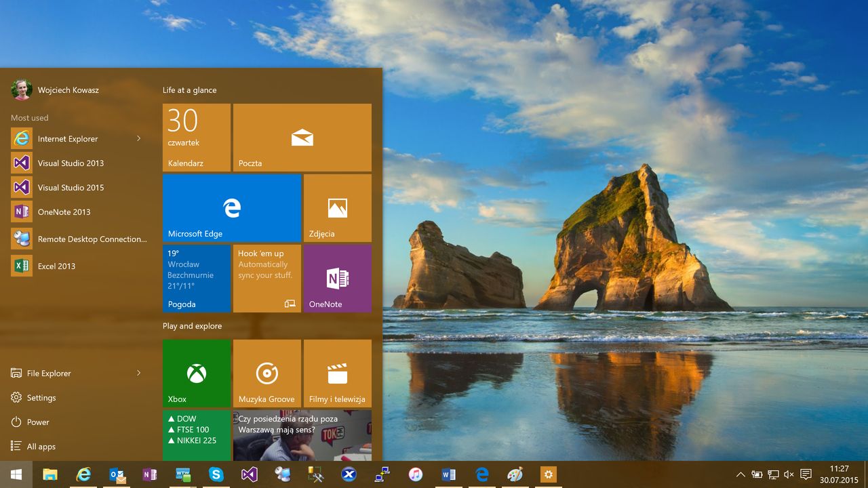Launch Microsoft Edge from the taskbar
868x488 pixels.
click(x=482, y=474)
